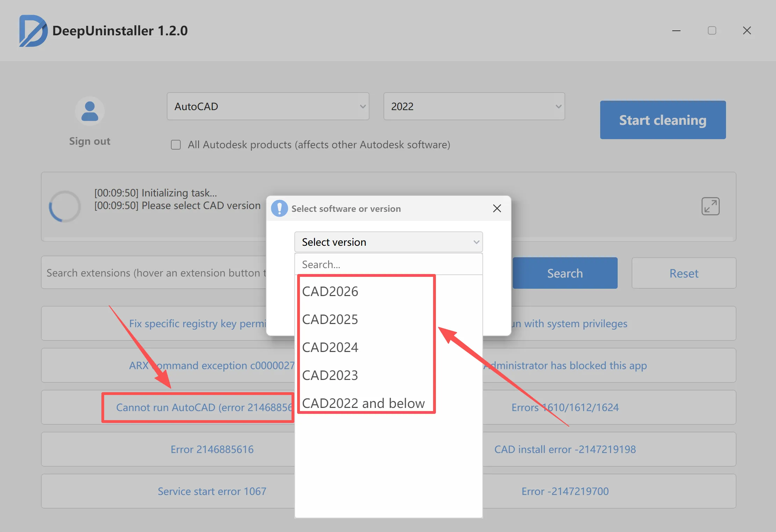Click the expand log panel icon
The image size is (776, 532).
(x=710, y=206)
